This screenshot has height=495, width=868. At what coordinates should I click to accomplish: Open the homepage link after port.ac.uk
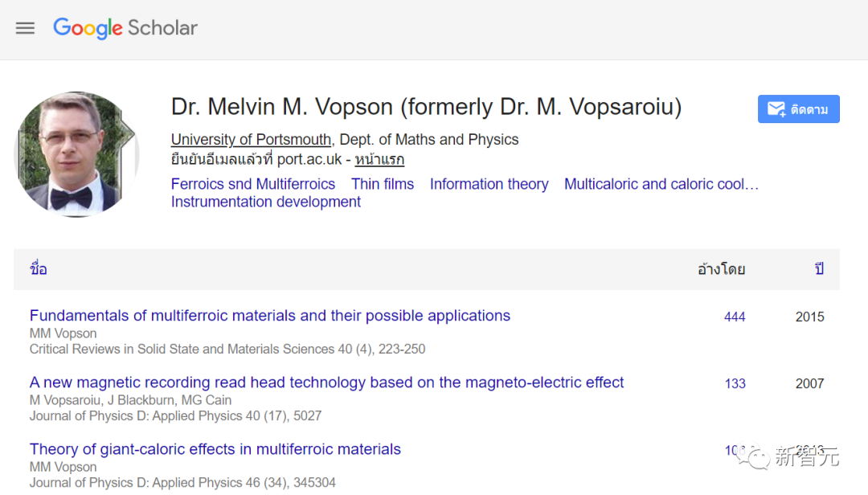[379, 160]
